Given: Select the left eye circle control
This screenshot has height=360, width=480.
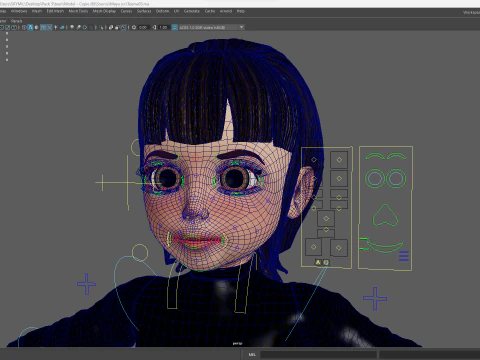Looking at the screenshot, I should [x=375, y=178].
